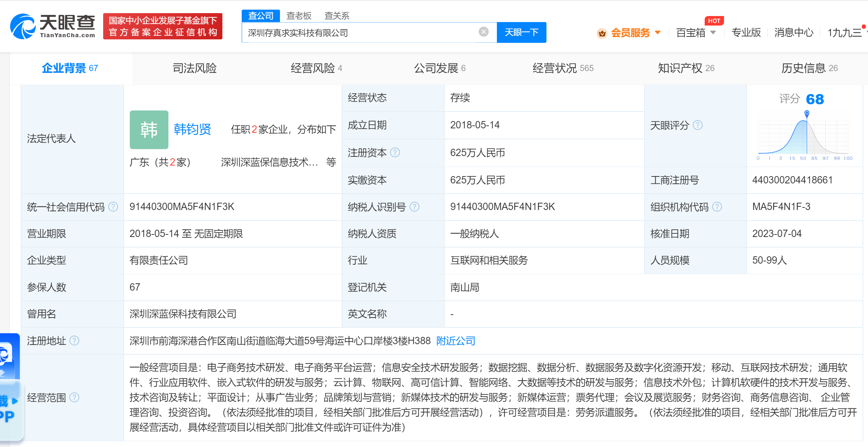This screenshot has width=868, height=447.
Task: Switch to the 经营风险 tab
Action: tap(316, 68)
